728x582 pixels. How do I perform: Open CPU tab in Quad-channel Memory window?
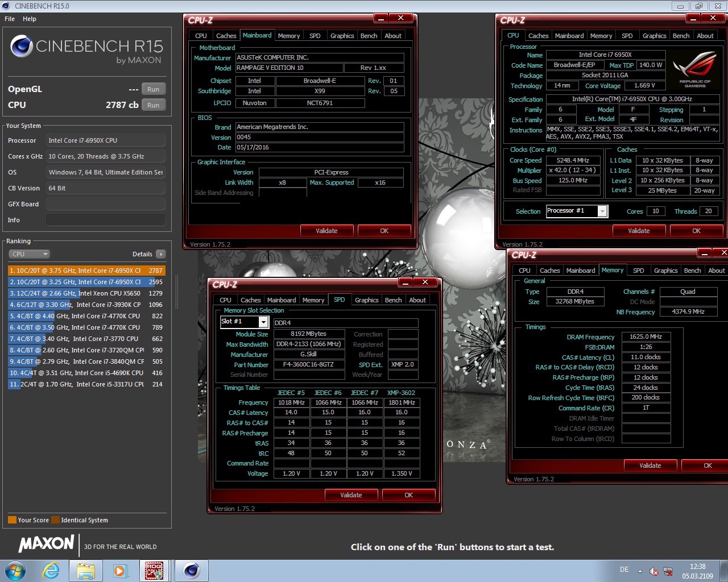click(x=524, y=271)
